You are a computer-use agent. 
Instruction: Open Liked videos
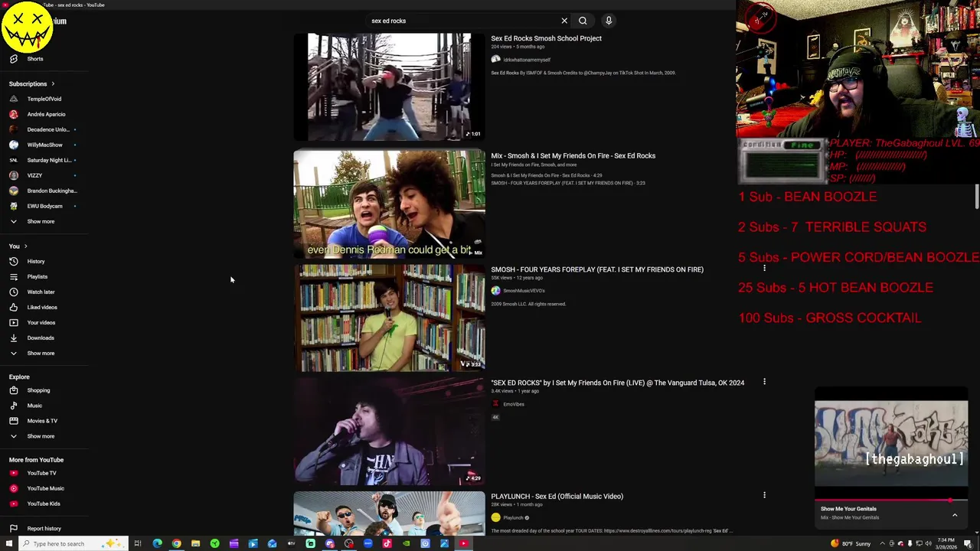pos(42,307)
